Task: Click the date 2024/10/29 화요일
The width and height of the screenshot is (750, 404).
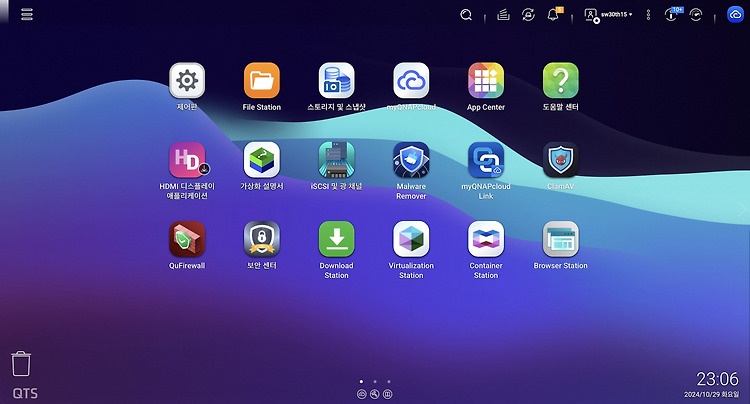Action: click(x=711, y=394)
